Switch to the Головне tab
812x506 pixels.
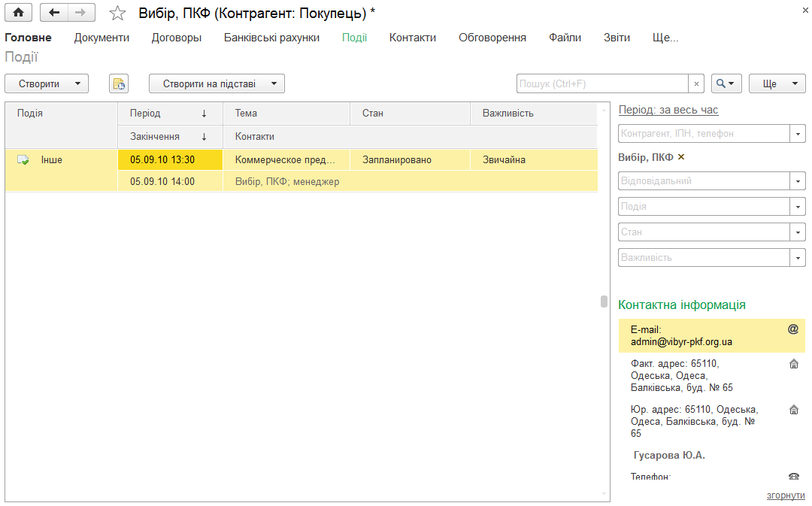28,38
